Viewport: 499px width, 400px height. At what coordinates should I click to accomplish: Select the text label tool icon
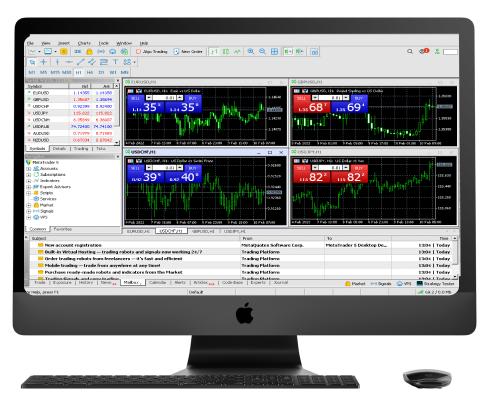pyautogui.click(x=115, y=62)
